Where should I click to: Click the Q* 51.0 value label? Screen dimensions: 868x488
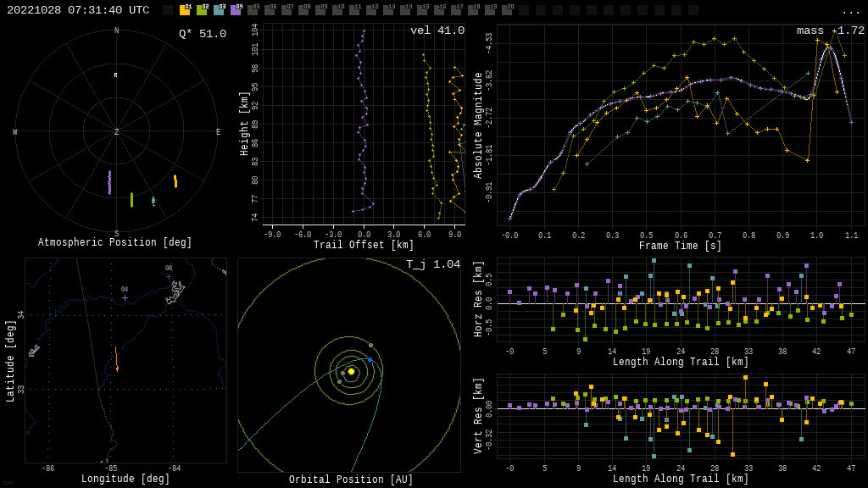click(x=203, y=34)
